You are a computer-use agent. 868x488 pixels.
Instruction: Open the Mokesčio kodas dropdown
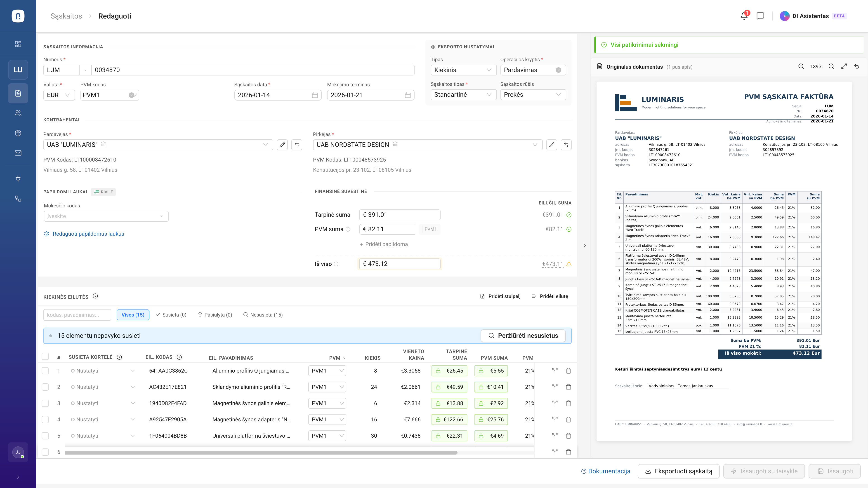pos(106,216)
